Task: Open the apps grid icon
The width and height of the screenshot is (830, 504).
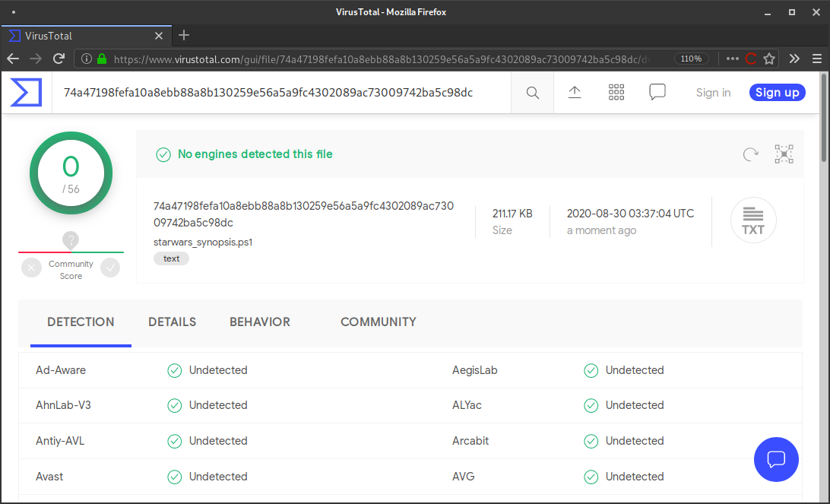Action: pos(616,93)
